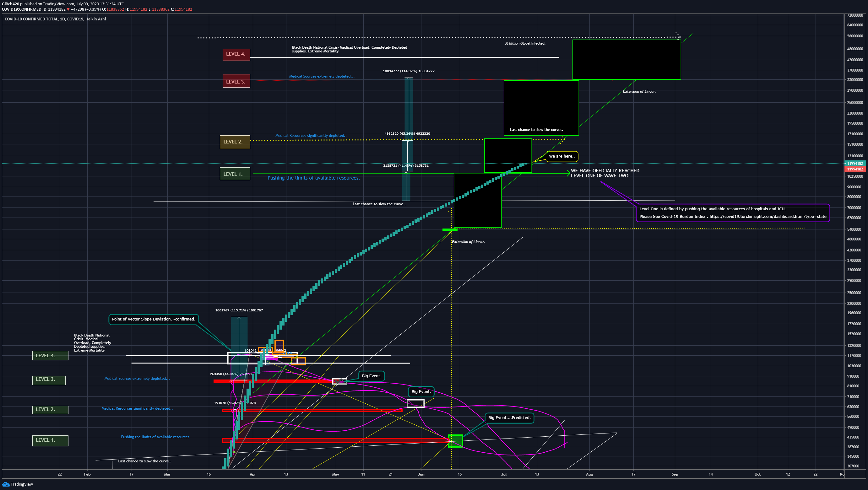
Task: Select the red LEVEL 4. label box
Action: click(x=236, y=54)
